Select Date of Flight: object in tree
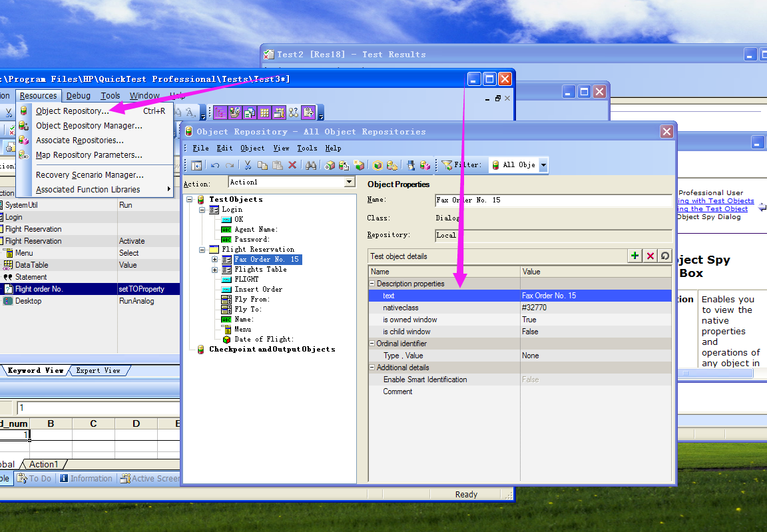 tap(264, 340)
